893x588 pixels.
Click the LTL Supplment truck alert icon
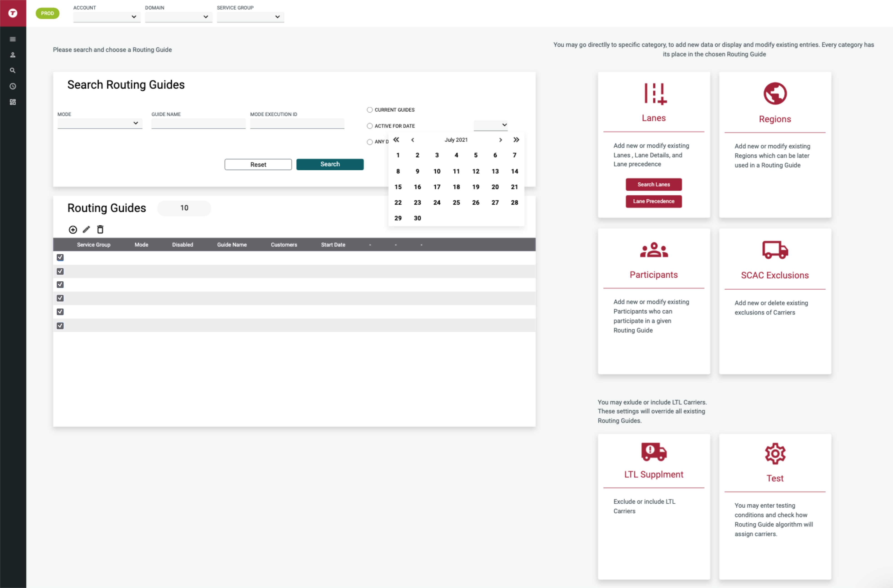tap(654, 452)
